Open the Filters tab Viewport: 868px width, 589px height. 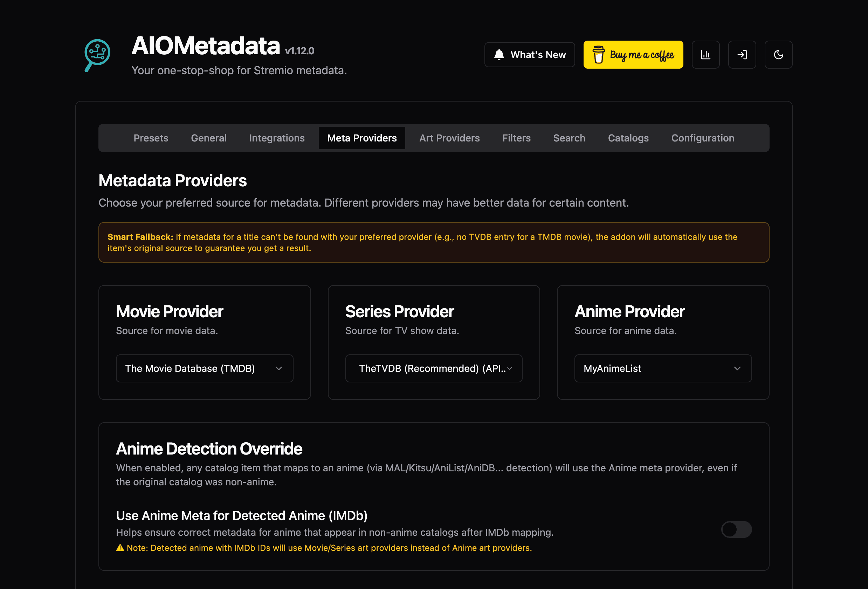click(x=517, y=138)
